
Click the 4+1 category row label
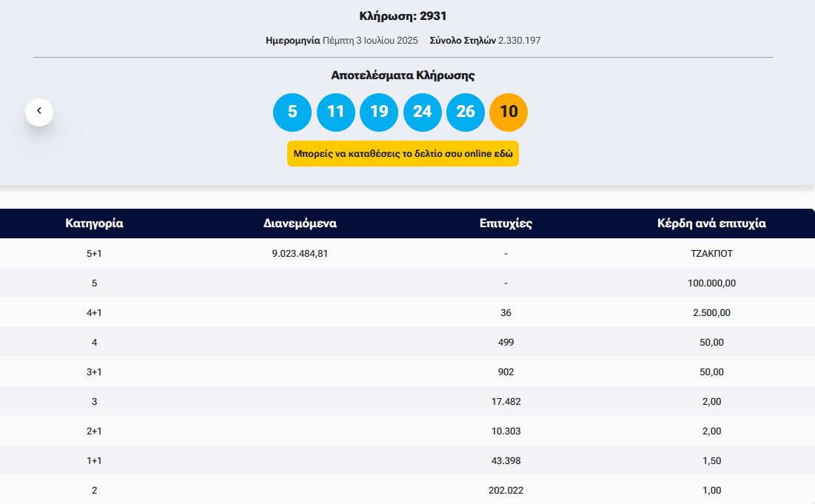(x=94, y=312)
